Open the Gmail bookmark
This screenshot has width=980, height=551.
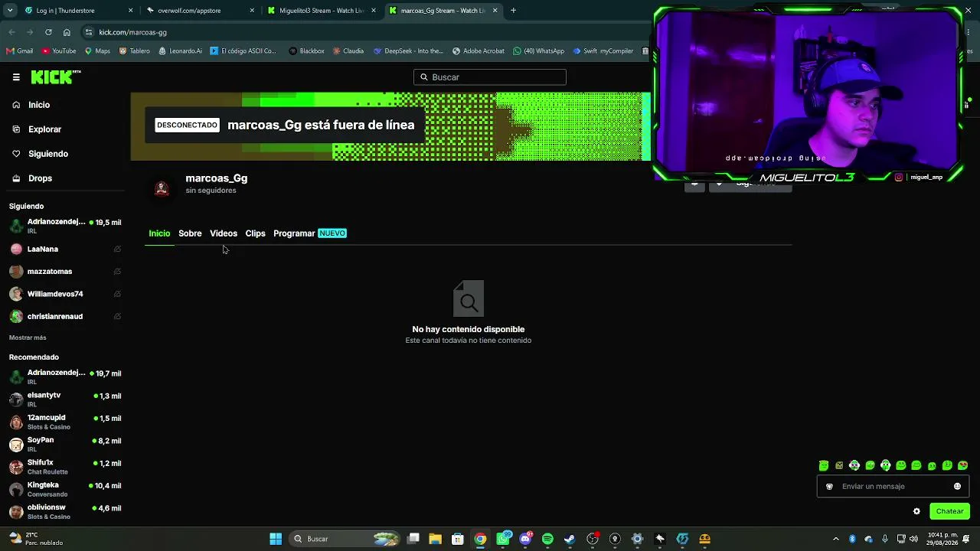point(19,51)
